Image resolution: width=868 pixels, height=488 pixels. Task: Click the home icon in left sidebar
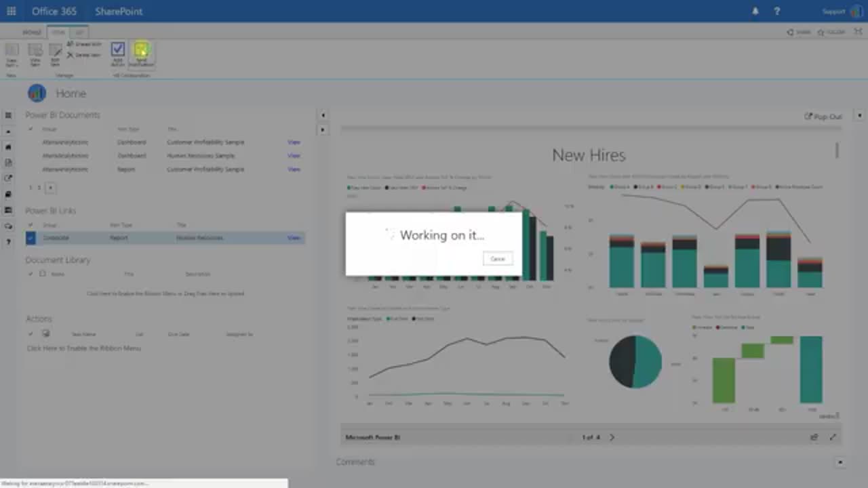(x=8, y=147)
